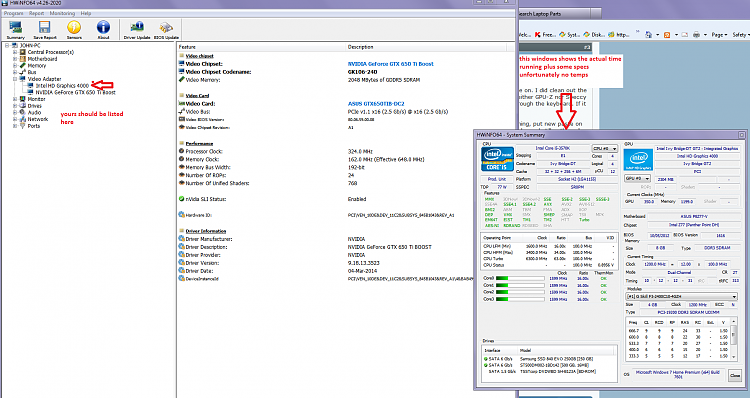The width and height of the screenshot is (750, 398).
Task: Click the nVidia SLI Status green icon
Action: pos(182,199)
